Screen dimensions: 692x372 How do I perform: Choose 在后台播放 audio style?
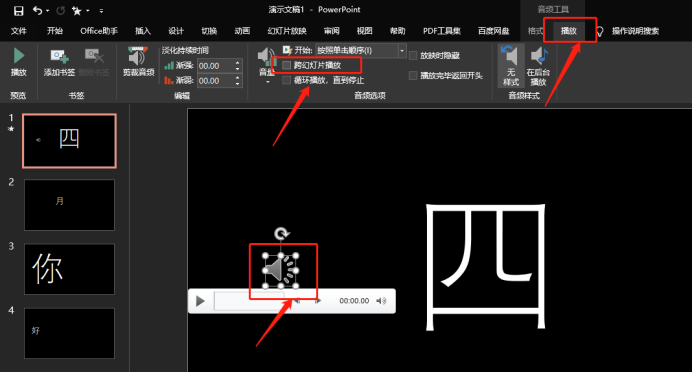pos(538,65)
